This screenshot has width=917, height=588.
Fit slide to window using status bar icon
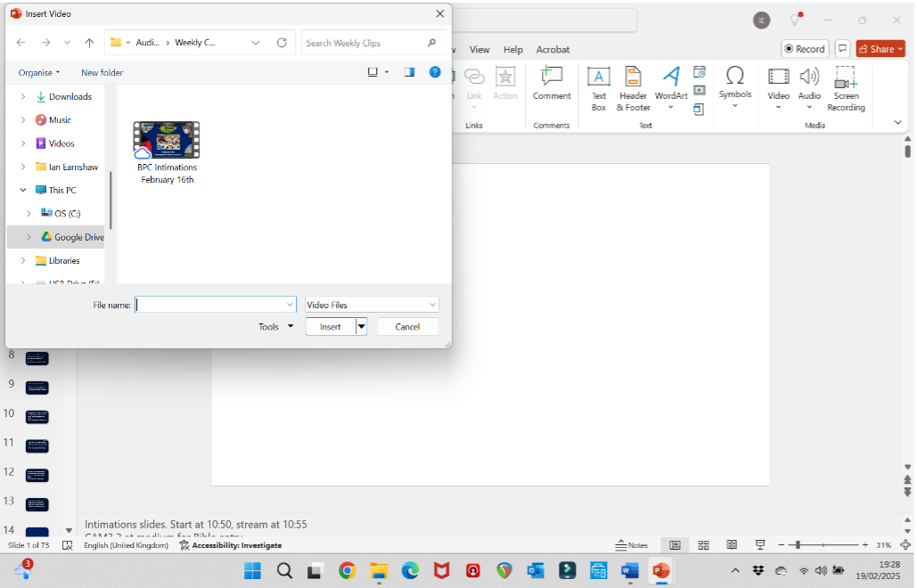pos(905,544)
